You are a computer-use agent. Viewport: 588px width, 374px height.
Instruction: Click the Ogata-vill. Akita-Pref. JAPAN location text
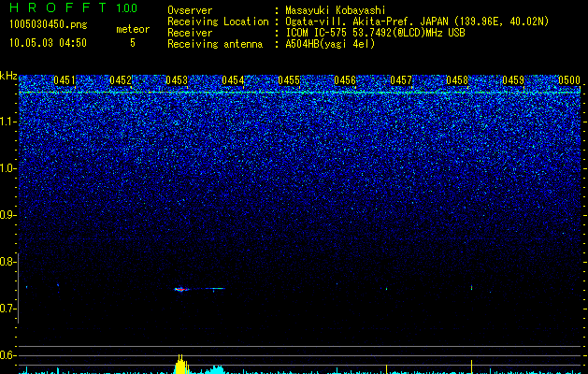pos(417,22)
